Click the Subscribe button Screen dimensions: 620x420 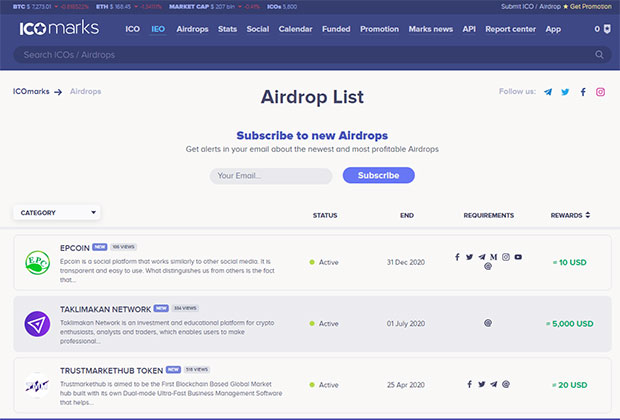[x=378, y=175]
